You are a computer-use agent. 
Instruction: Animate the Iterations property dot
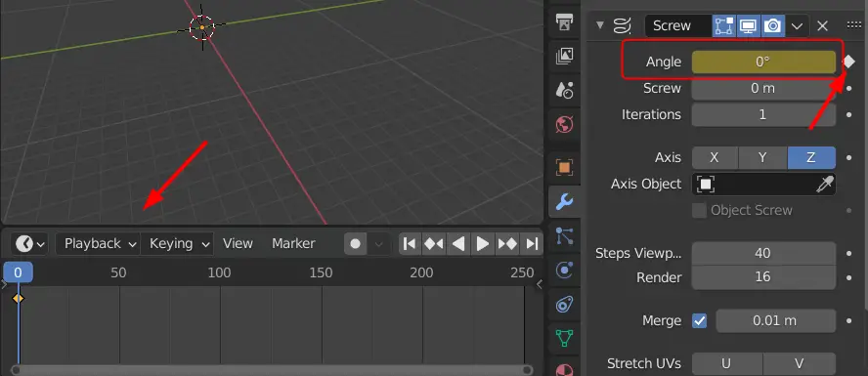click(849, 115)
